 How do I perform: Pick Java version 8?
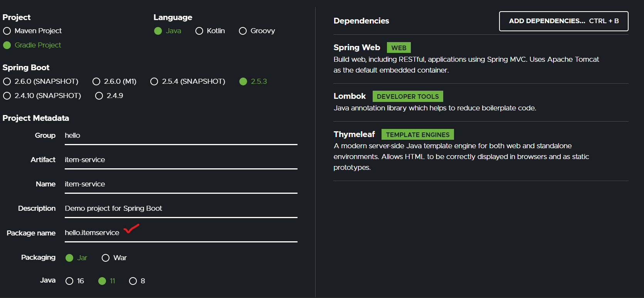pos(137,281)
